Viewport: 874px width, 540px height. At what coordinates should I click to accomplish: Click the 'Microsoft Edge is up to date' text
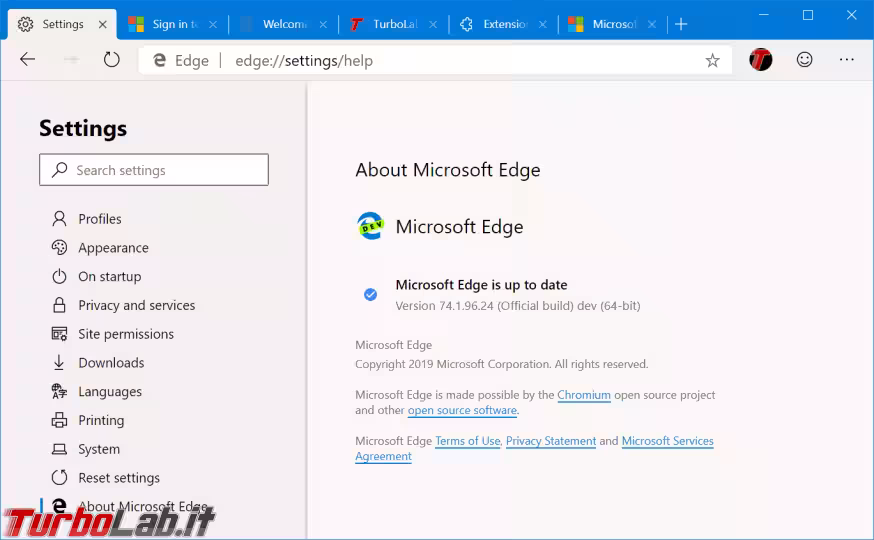[x=482, y=285]
